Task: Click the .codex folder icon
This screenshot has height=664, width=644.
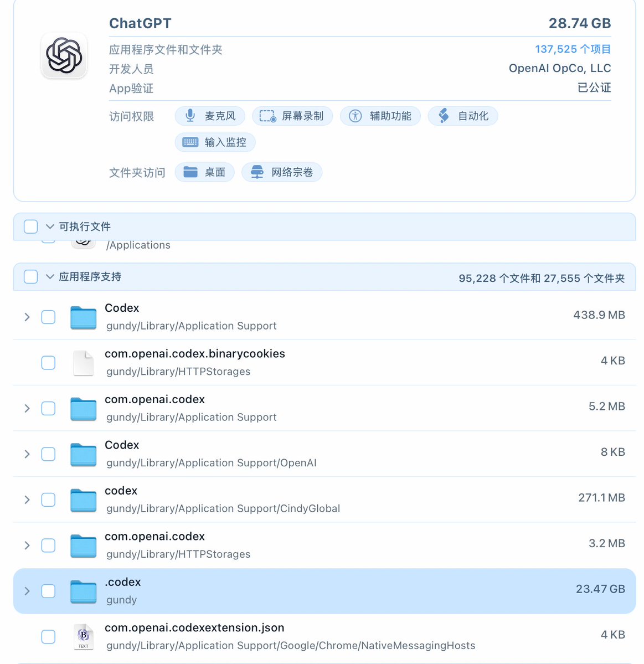Action: click(x=84, y=591)
